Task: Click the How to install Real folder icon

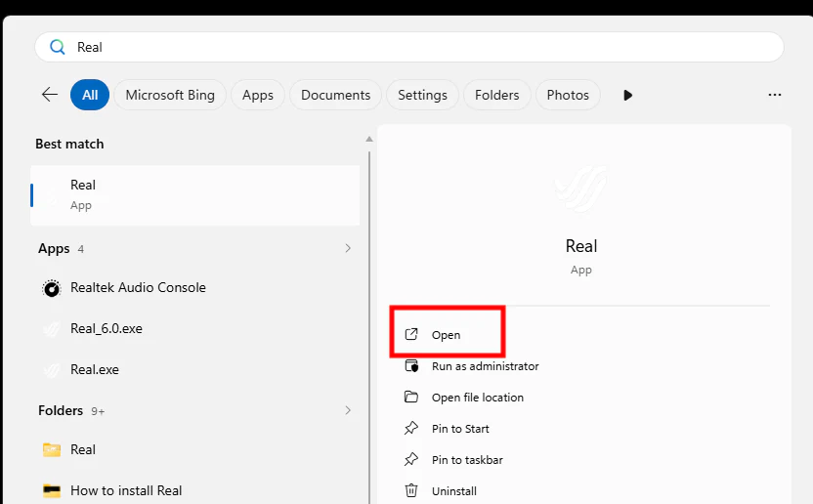Action: 52,490
